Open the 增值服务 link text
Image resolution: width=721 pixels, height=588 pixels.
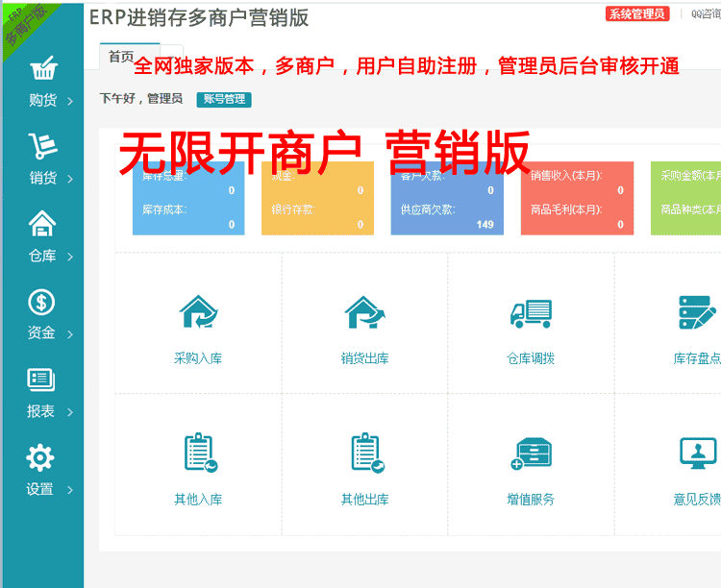click(531, 500)
